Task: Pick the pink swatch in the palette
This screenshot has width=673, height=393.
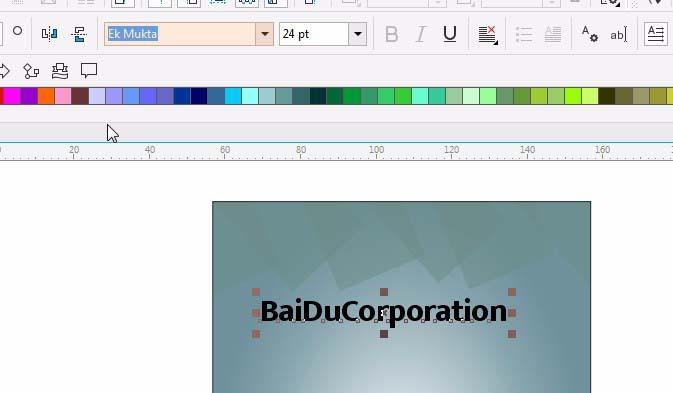Action: point(63,96)
